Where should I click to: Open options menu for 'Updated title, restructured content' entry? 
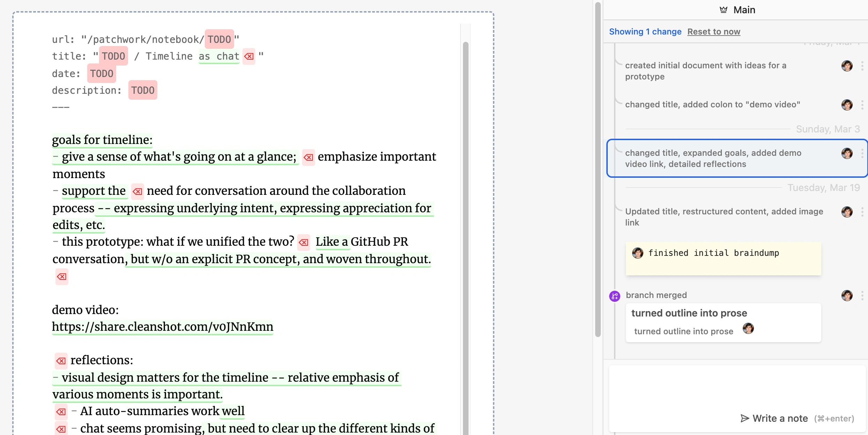click(862, 212)
